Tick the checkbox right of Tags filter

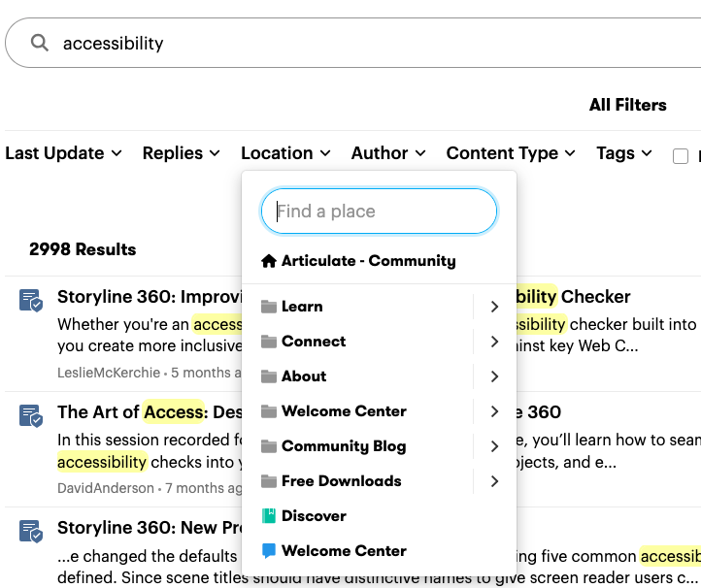[681, 156]
